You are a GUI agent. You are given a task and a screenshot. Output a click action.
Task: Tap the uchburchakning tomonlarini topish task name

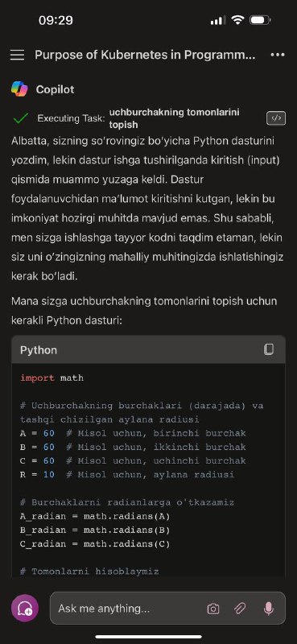click(x=174, y=118)
